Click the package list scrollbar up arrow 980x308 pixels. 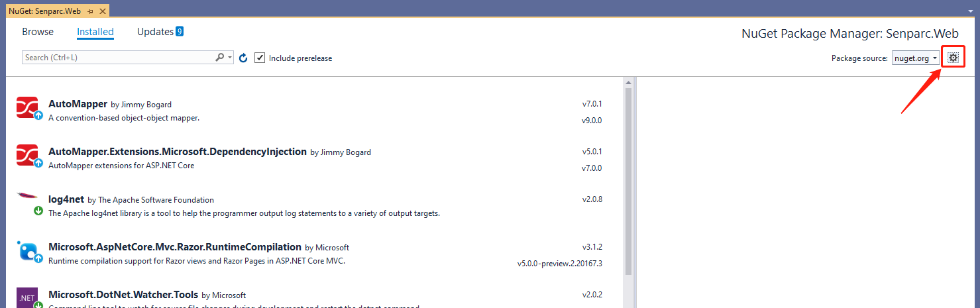pos(628,82)
